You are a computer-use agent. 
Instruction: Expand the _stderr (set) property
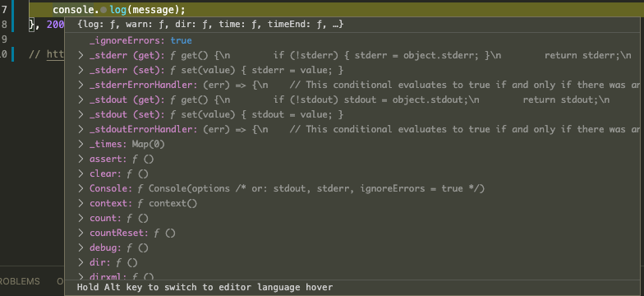pos(80,71)
